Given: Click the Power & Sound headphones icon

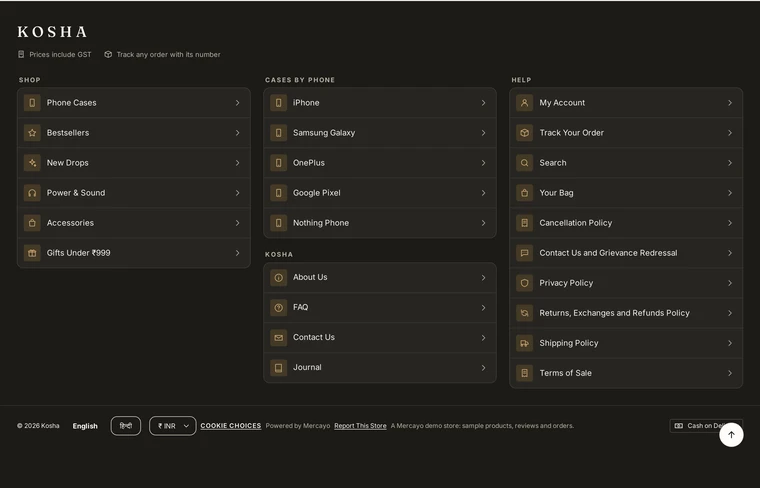Looking at the screenshot, I should click(32, 193).
